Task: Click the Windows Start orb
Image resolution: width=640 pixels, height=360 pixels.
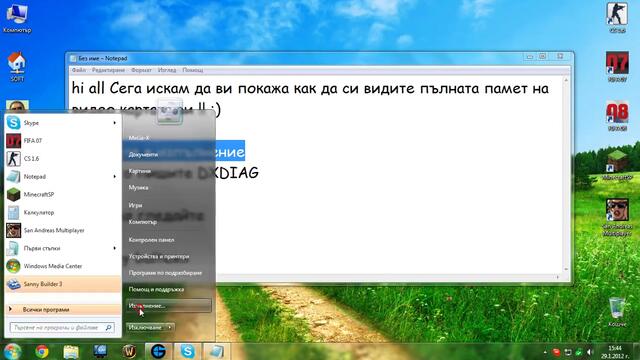Action: pos(13,351)
